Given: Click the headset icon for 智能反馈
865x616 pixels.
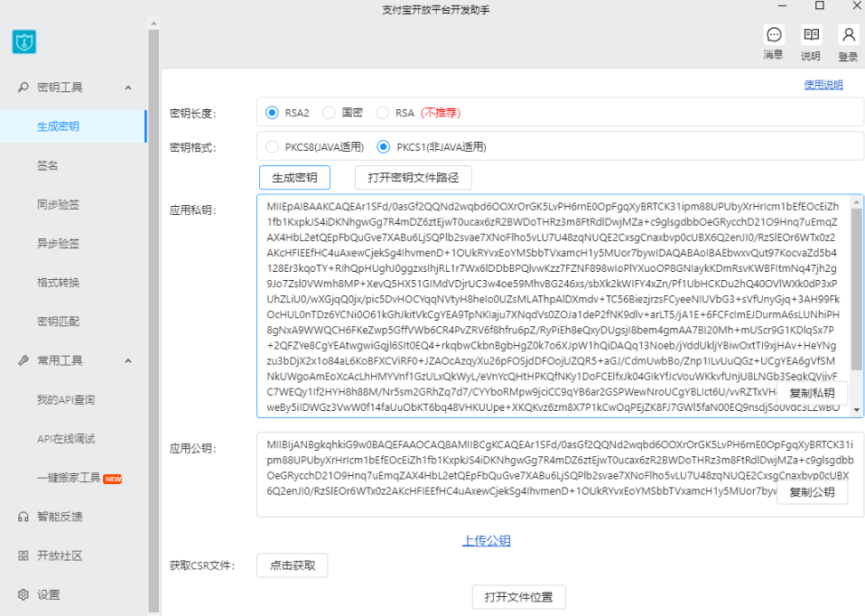Looking at the screenshot, I should pyautogui.click(x=23, y=517).
